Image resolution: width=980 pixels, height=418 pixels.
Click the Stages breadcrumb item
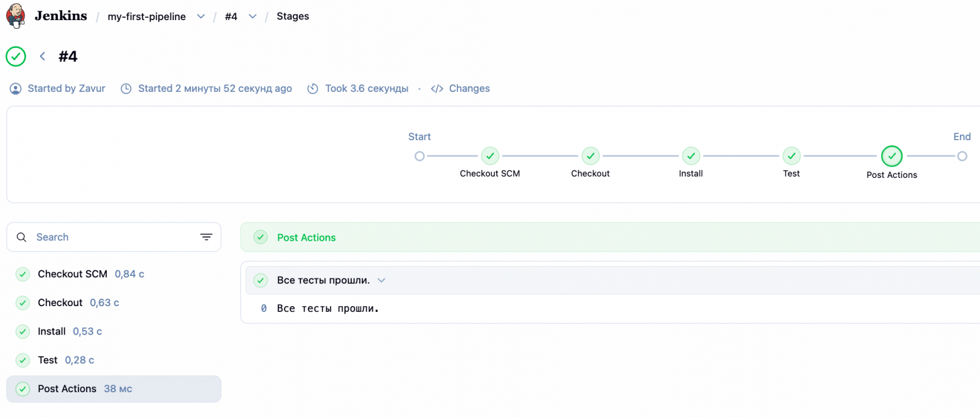293,16
